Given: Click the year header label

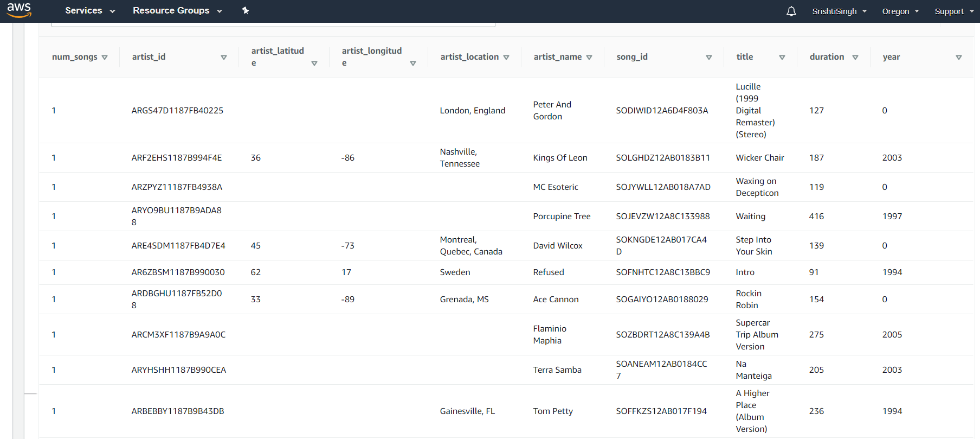Looking at the screenshot, I should point(891,57).
